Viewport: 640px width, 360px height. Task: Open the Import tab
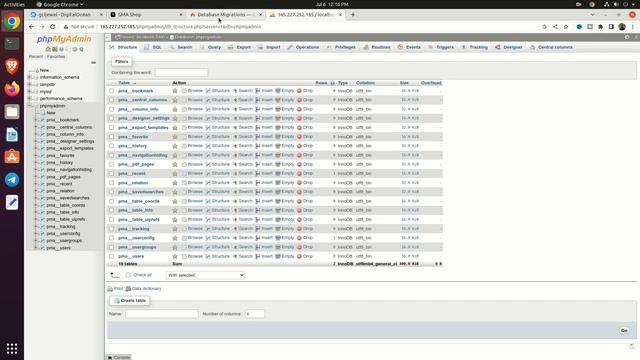point(269,47)
